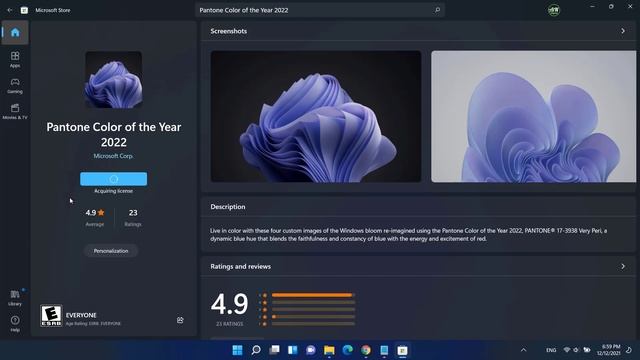Open taskbar Search
The height and width of the screenshot is (360, 640).
pos(256,350)
